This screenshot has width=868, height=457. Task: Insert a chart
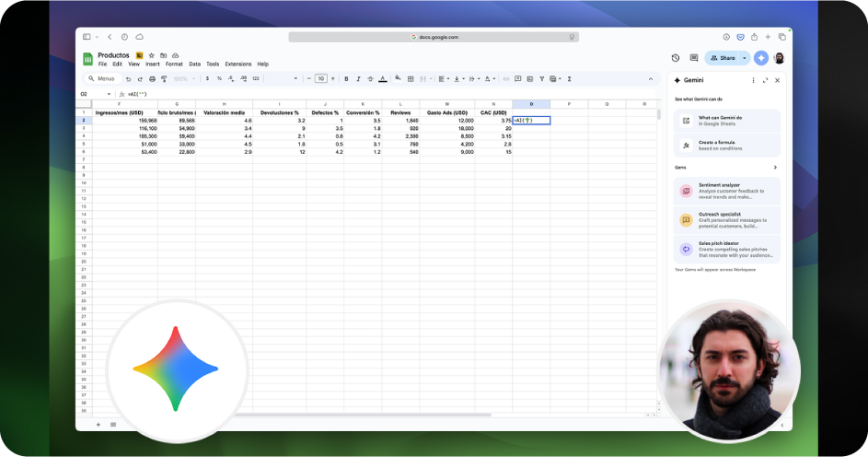click(530, 79)
